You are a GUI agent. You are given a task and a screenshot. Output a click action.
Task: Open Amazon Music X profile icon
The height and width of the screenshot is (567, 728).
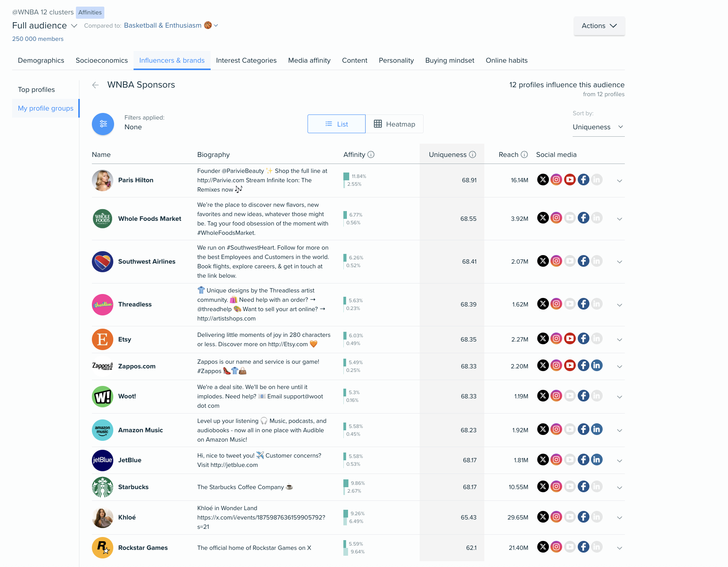pos(543,429)
